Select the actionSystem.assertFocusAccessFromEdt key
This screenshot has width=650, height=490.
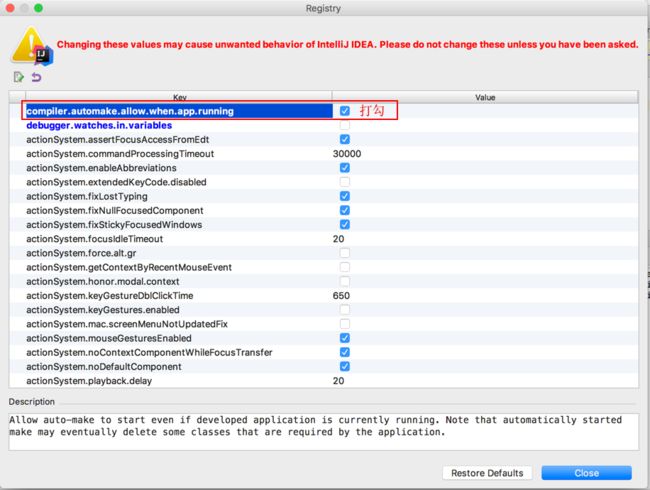pos(117,140)
